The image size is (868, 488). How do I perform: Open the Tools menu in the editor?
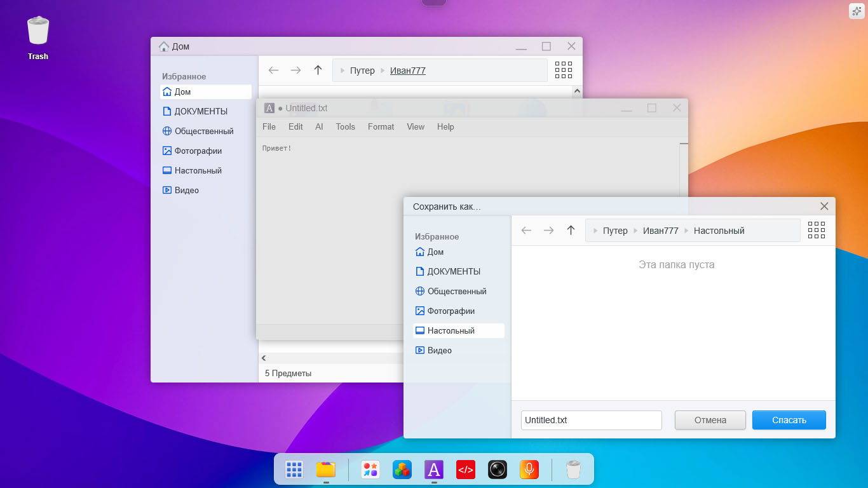[346, 126]
